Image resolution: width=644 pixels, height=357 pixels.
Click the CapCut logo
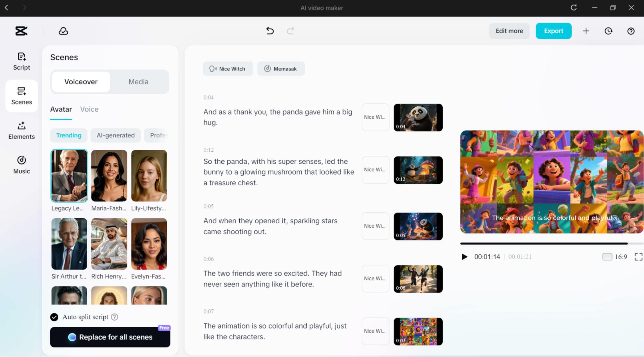21,31
